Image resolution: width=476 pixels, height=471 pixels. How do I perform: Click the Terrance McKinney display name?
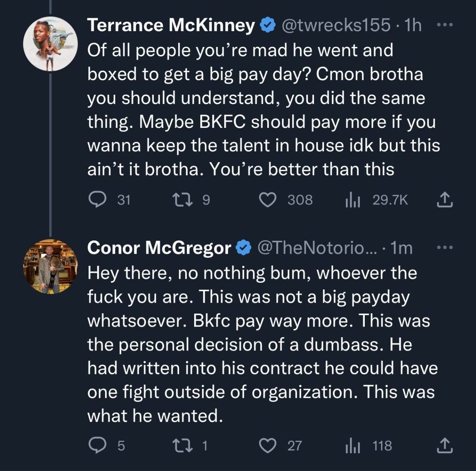coord(171,25)
